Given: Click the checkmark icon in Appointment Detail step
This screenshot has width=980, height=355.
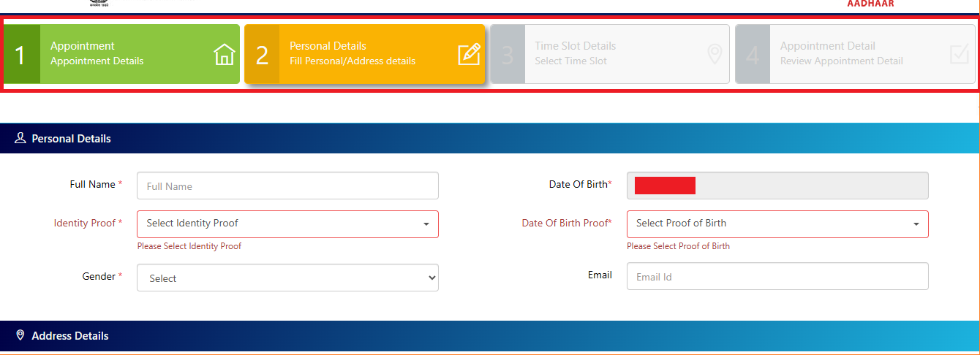Looking at the screenshot, I should (x=959, y=55).
